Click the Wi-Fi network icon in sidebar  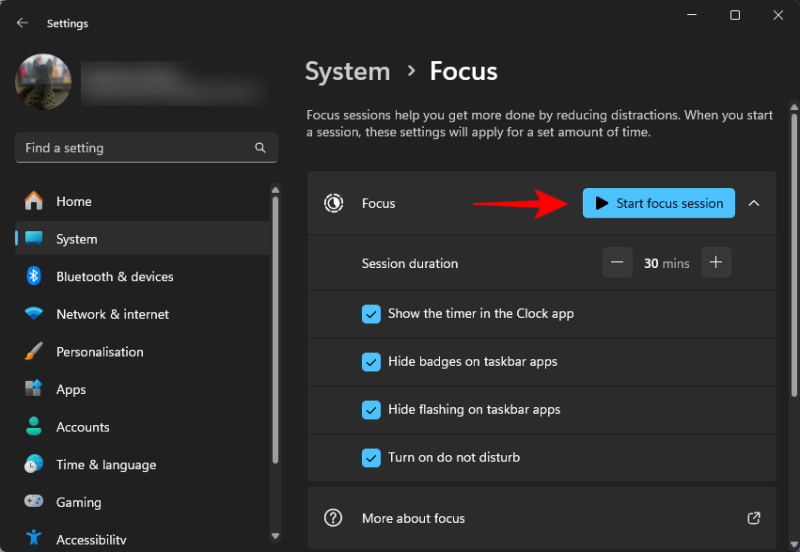pos(34,313)
